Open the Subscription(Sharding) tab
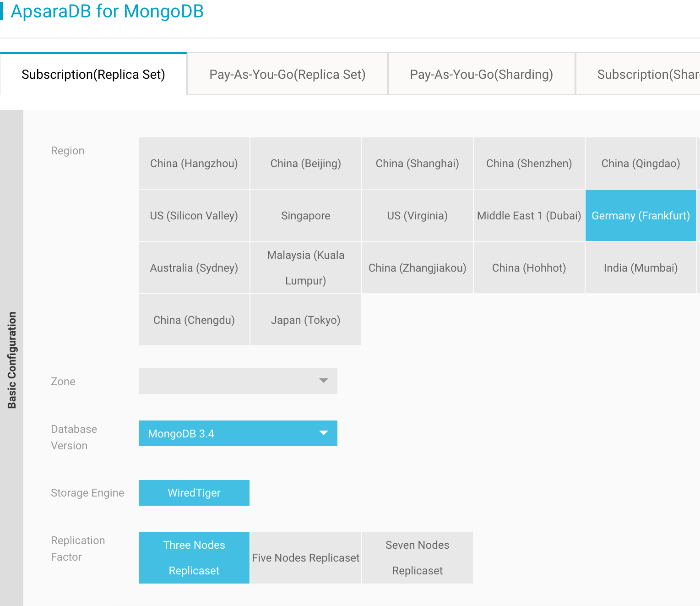Screen dimensions: 700x606 pyautogui.click(x=638, y=74)
